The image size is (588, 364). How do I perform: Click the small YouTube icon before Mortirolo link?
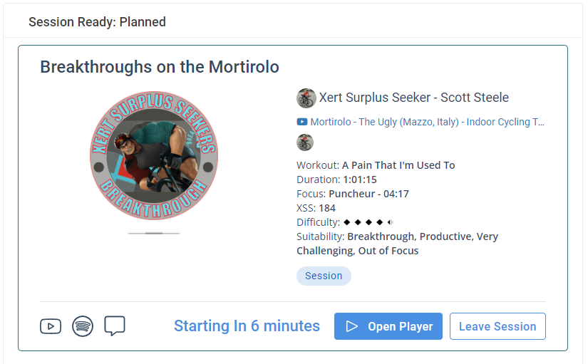pos(302,122)
